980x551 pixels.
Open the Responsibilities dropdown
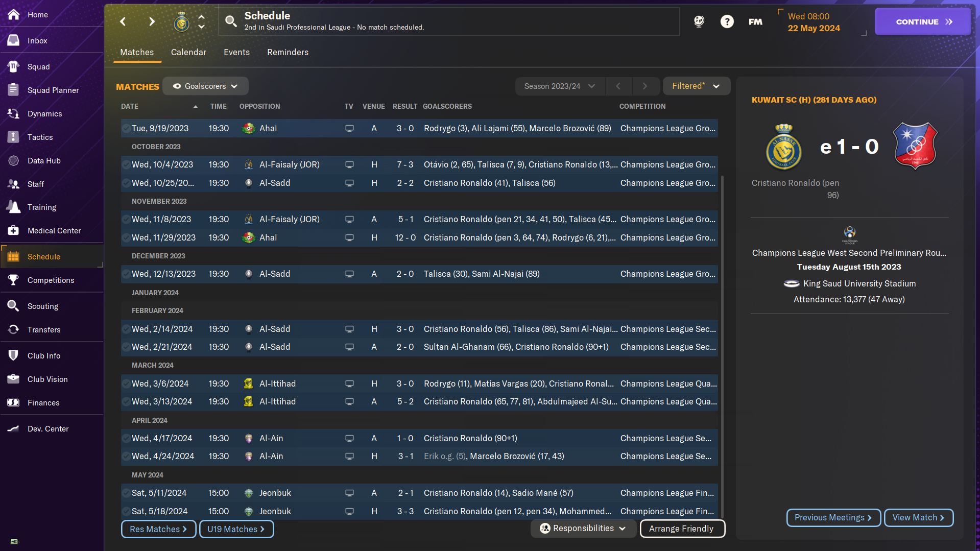(583, 529)
